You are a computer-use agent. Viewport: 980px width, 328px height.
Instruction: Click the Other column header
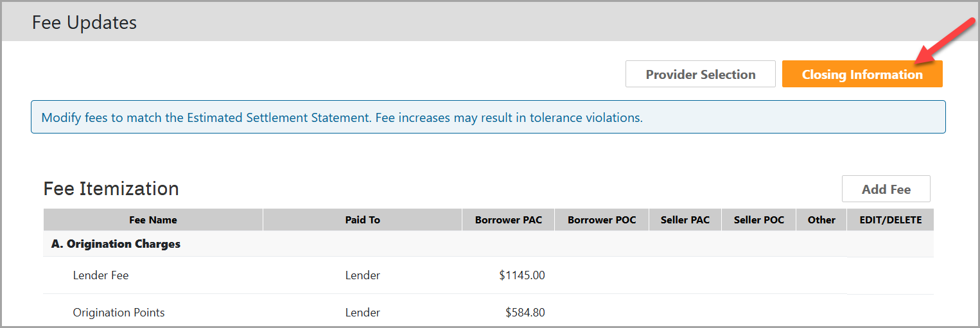[821, 220]
